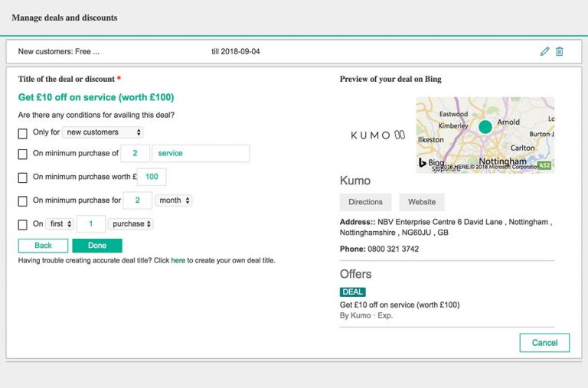
Task: Click the 'service' text input field
Action: (x=201, y=153)
